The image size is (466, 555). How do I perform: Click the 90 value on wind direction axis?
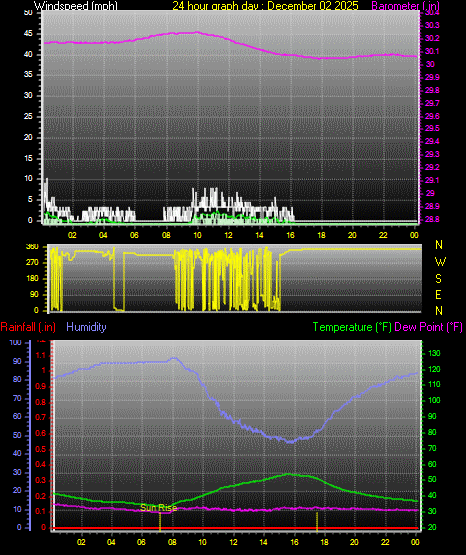[34, 294]
